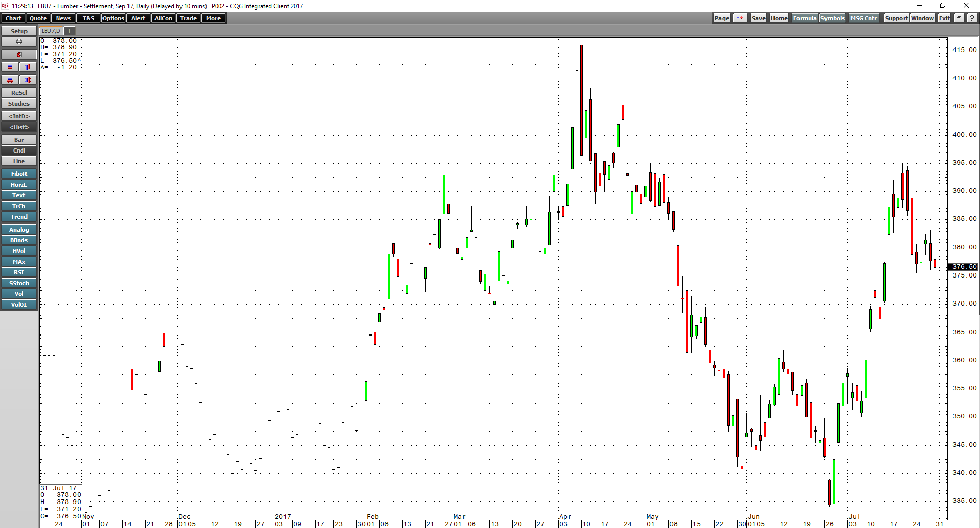This screenshot has width=980, height=528.
Task: Click the ReScl rescale button
Action: coord(19,93)
